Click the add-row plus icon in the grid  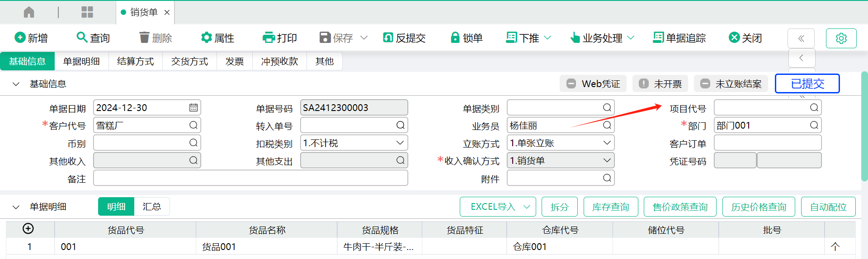click(x=28, y=229)
